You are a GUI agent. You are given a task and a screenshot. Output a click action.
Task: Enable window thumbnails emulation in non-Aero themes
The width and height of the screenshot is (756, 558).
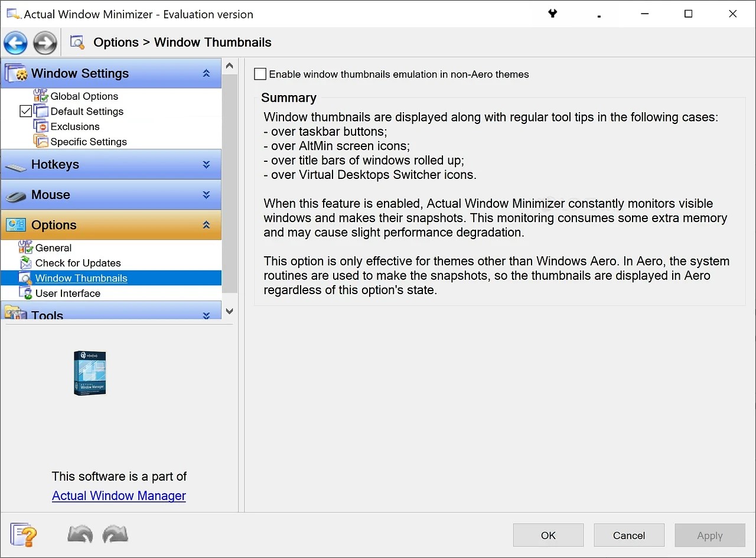(260, 74)
